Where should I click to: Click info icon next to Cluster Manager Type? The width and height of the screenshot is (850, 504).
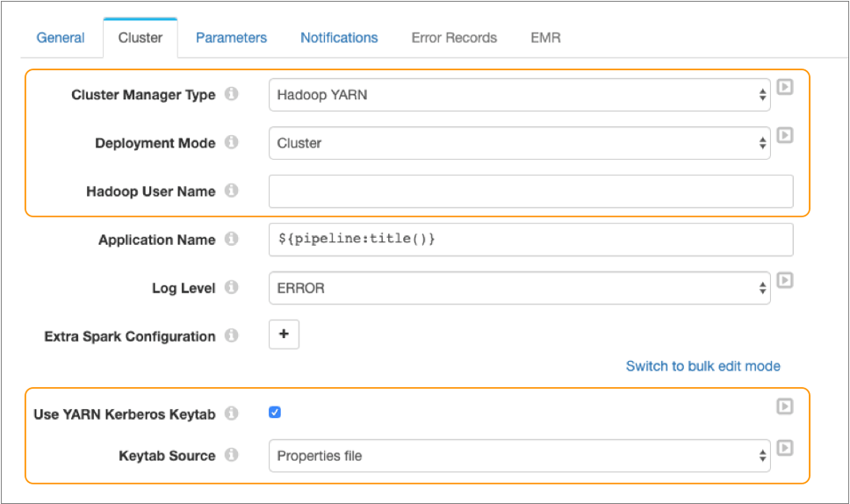pyautogui.click(x=232, y=94)
